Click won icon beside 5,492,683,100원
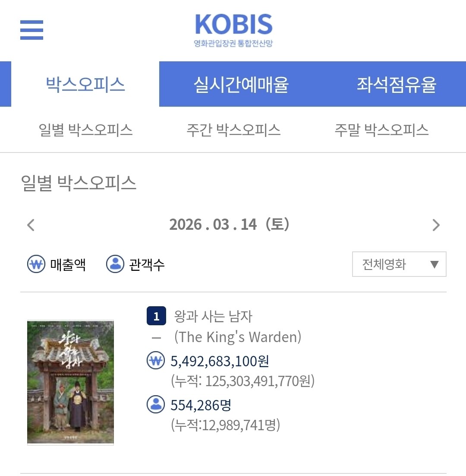Image resolution: width=466 pixels, height=476 pixels. (156, 360)
